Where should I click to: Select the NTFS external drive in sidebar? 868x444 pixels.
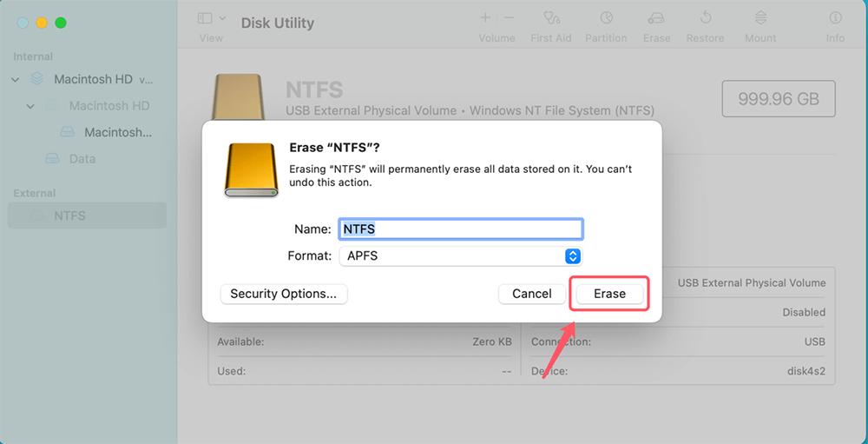[x=69, y=215]
